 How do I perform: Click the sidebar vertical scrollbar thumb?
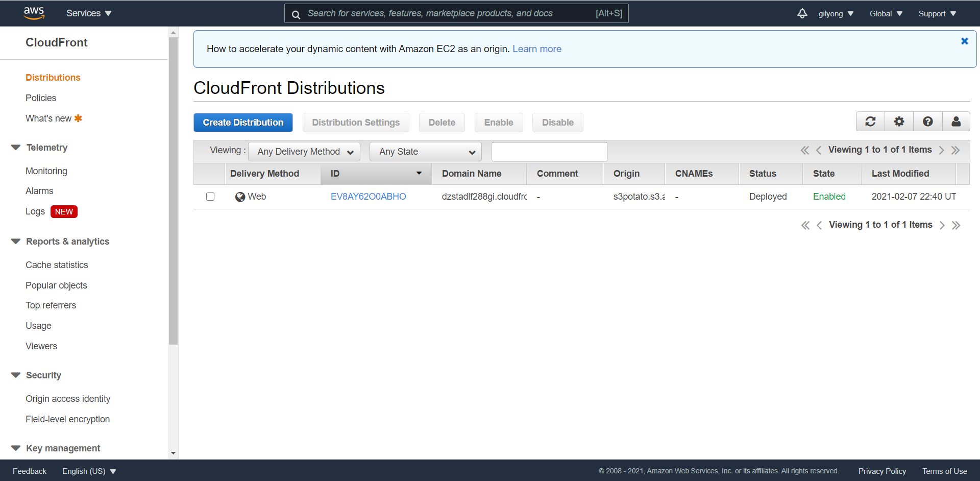[x=174, y=191]
